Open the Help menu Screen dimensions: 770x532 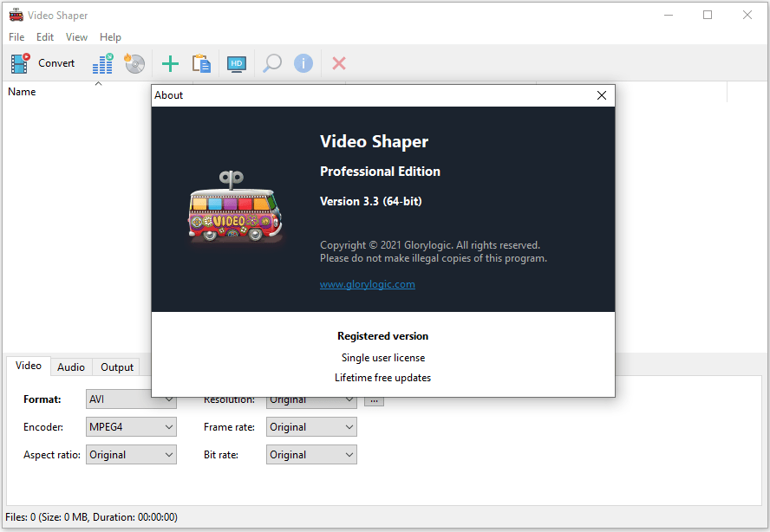click(x=110, y=37)
